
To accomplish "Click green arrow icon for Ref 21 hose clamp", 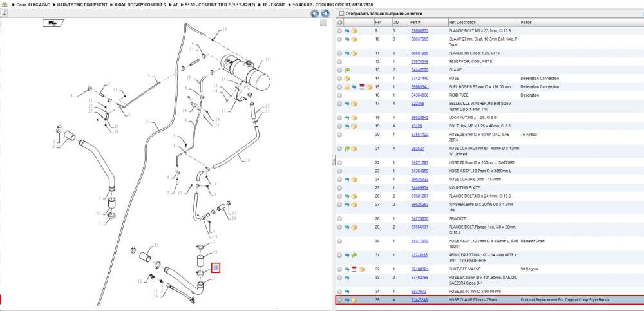I will tap(346, 148).
